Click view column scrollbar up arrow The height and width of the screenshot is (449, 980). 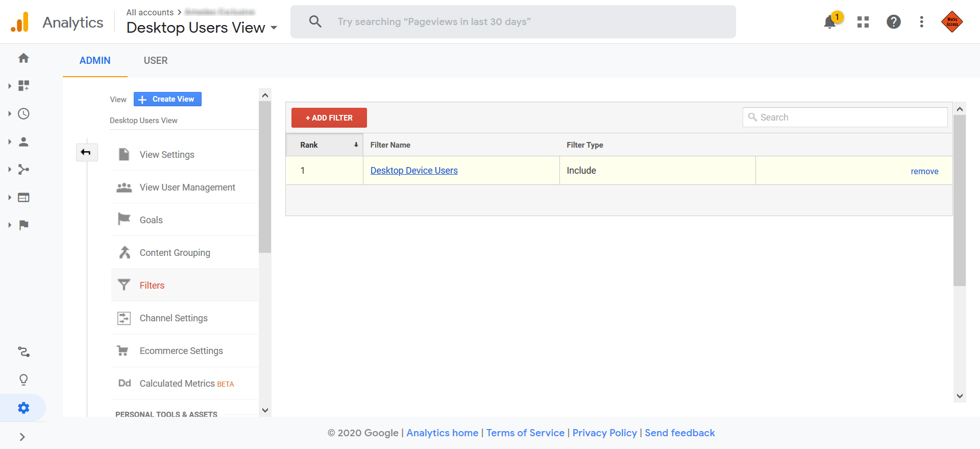coord(265,95)
